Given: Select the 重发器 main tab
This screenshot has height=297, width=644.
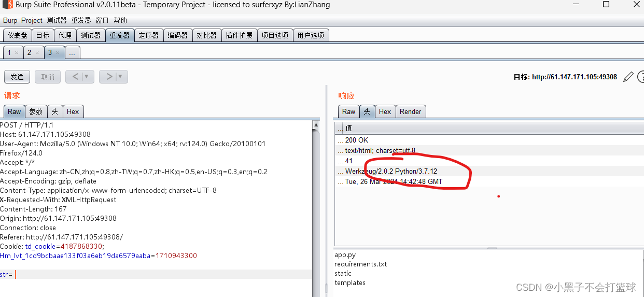Looking at the screenshot, I should [x=119, y=35].
